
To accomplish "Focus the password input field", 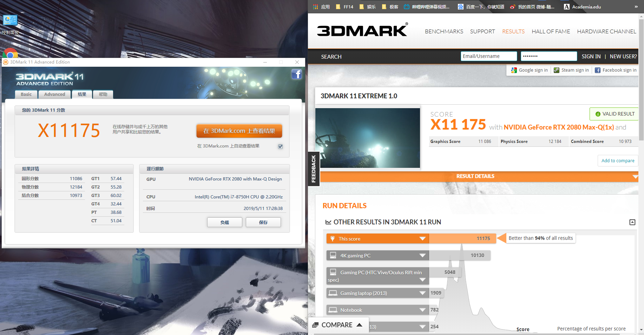I will coord(549,56).
